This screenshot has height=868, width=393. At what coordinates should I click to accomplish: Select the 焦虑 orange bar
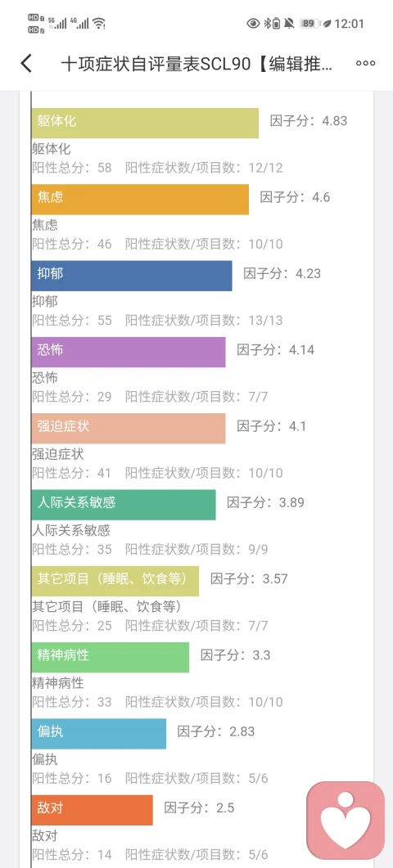tap(140, 200)
